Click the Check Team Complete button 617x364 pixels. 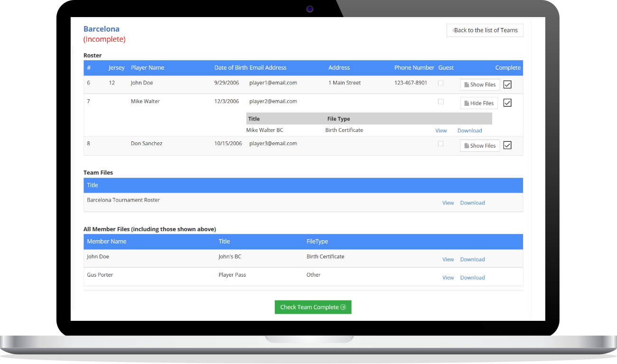313,307
